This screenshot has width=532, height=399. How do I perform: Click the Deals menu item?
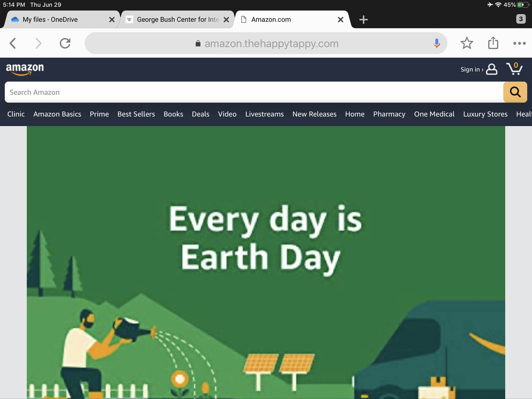click(x=201, y=114)
